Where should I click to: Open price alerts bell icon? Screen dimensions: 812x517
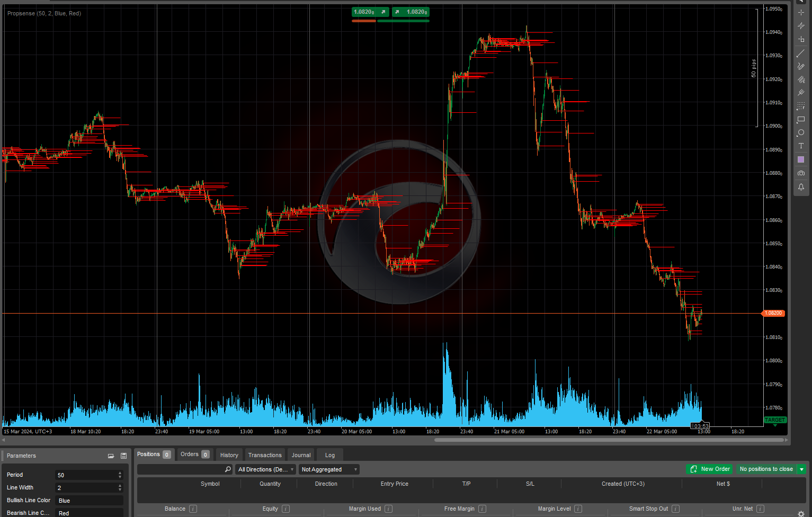pyautogui.click(x=801, y=186)
